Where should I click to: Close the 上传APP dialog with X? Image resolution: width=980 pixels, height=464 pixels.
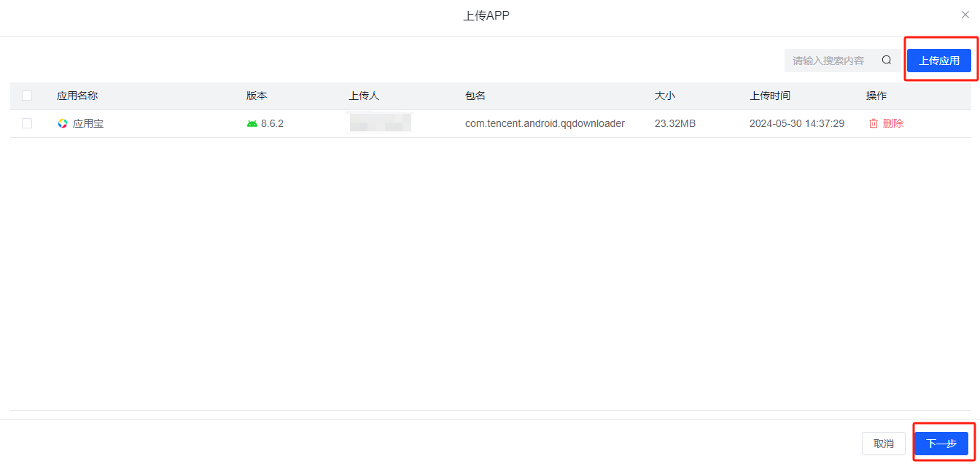coord(965,15)
